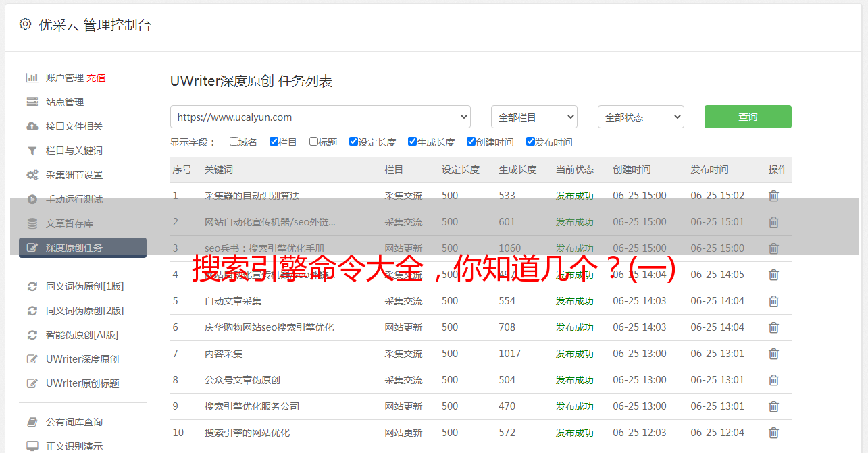Delete task 搜索引擎优化服务公司 via trash icon

point(774,406)
